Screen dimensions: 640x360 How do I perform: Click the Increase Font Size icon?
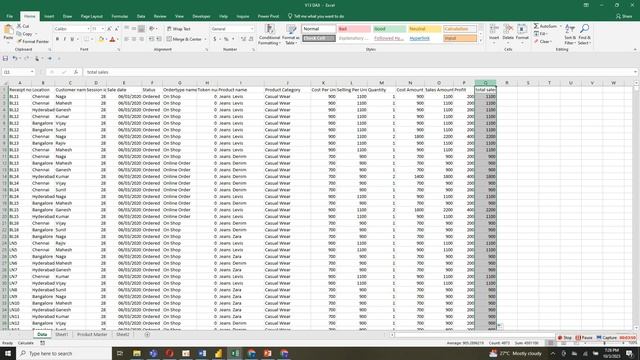pyautogui.click(x=109, y=29)
